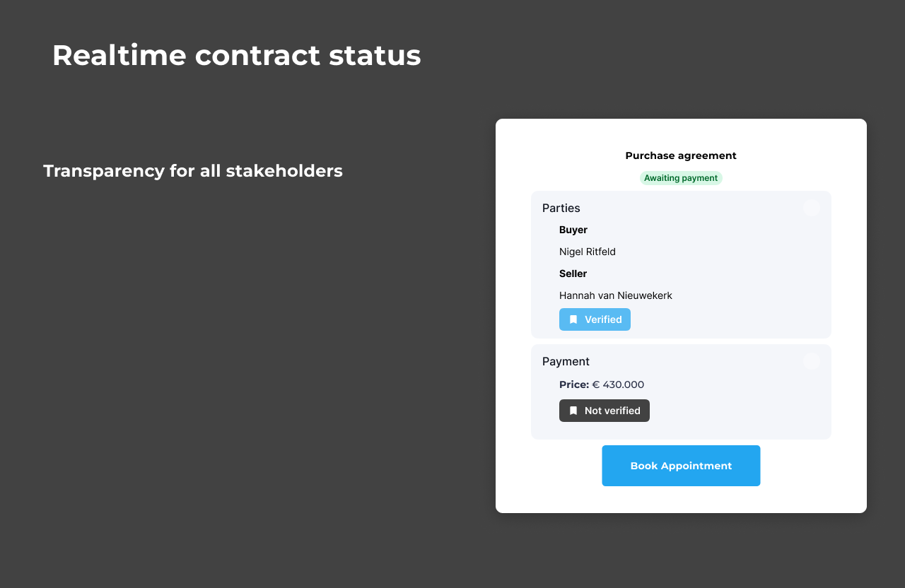Click the Realtime contract status heading
Image resolution: width=905 pixels, height=588 pixels.
click(236, 55)
